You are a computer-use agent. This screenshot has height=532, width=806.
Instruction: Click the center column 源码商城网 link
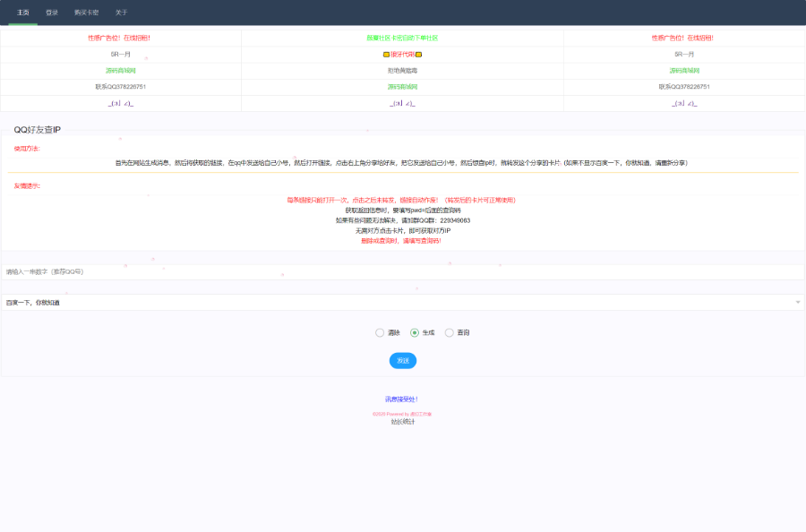[402, 87]
